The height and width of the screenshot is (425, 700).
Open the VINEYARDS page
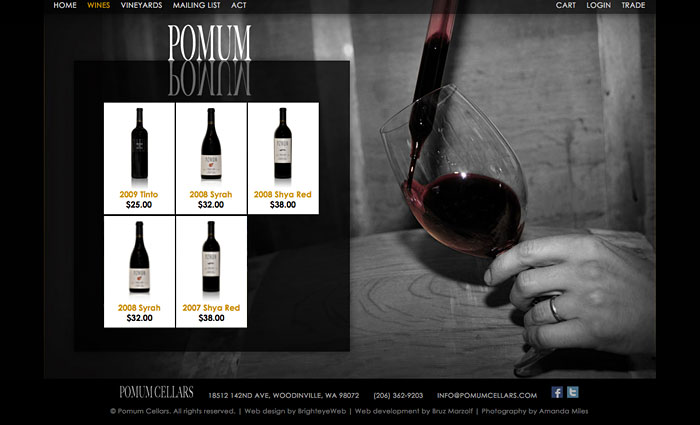pos(142,5)
